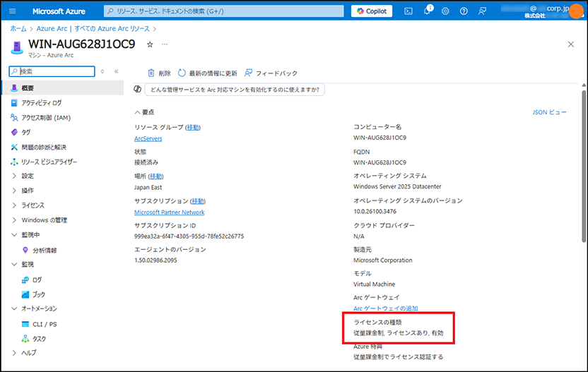This screenshot has width=588, height=372.
Task: Collapse the 要点 essentials section
Action: (x=144, y=112)
